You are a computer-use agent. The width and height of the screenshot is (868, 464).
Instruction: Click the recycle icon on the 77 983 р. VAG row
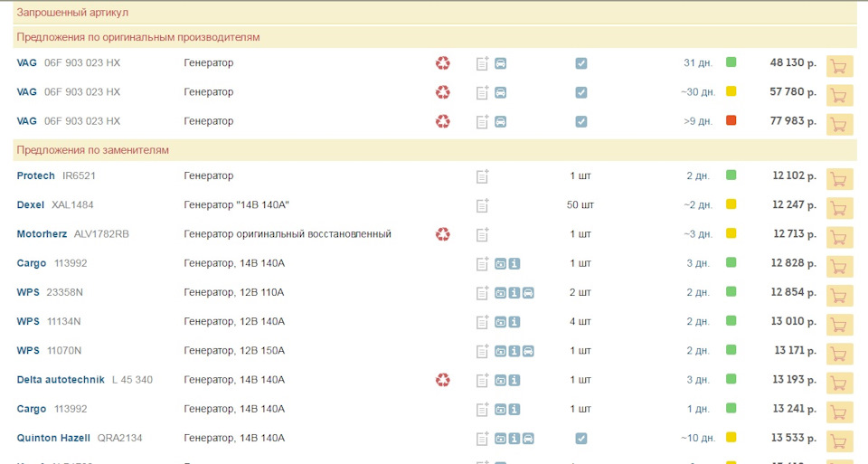442,121
